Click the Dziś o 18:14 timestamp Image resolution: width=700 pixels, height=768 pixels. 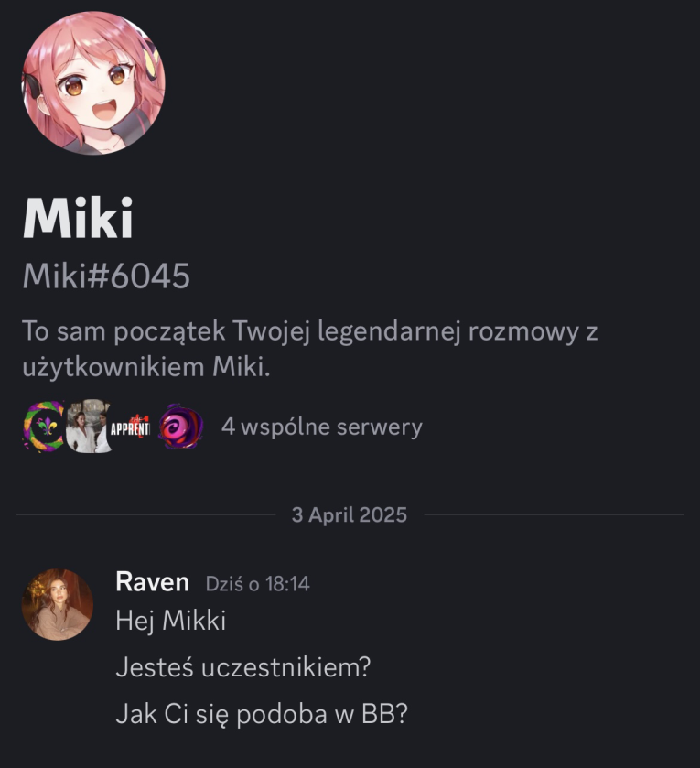(257, 584)
